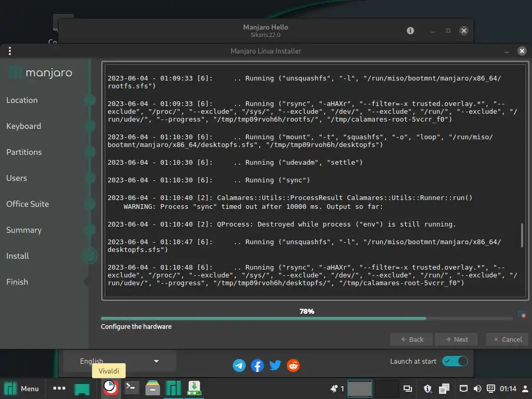Click the 'Running ("udevadm", "settle")' log line
Viewport: 532px width, 399px height.
[x=235, y=163]
